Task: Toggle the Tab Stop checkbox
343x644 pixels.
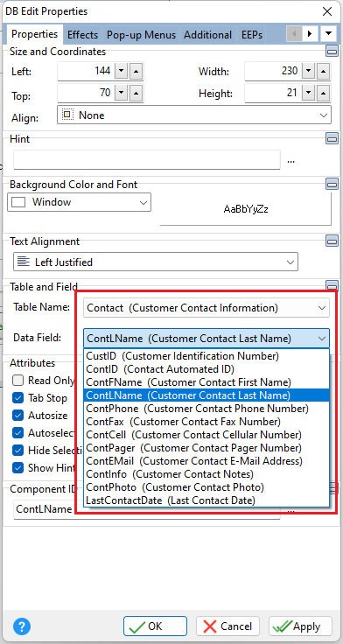Action: tap(18, 398)
